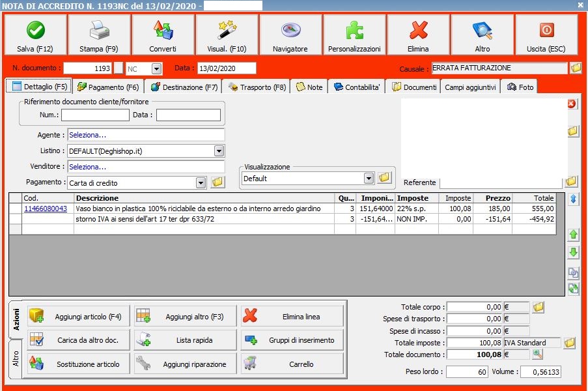Open the Foto tab
The height and width of the screenshot is (391, 588).
click(x=520, y=87)
